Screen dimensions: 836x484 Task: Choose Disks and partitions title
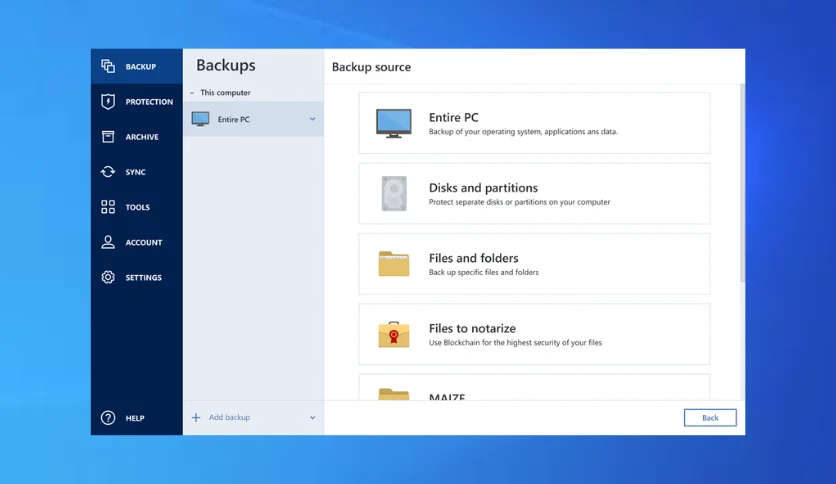[x=483, y=188]
